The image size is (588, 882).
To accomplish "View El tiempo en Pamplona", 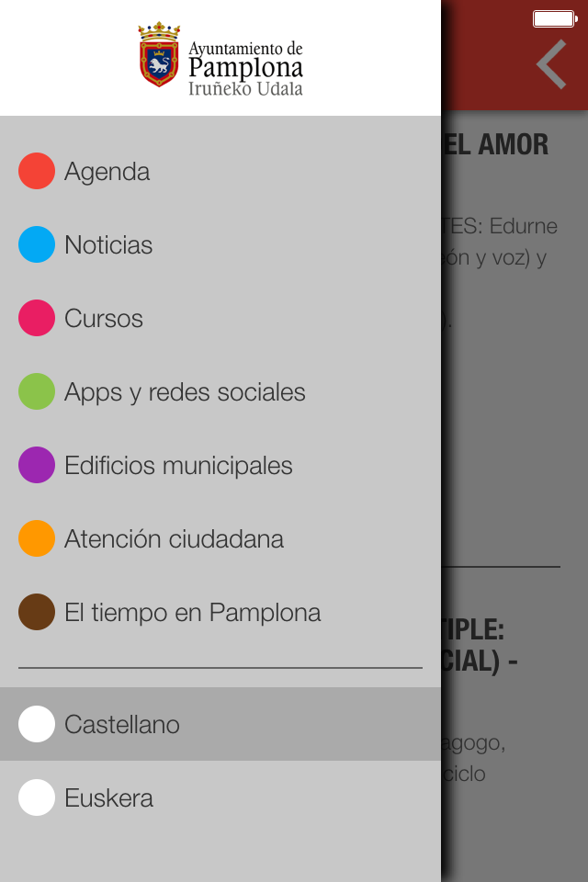I will pyautogui.click(x=192, y=613).
